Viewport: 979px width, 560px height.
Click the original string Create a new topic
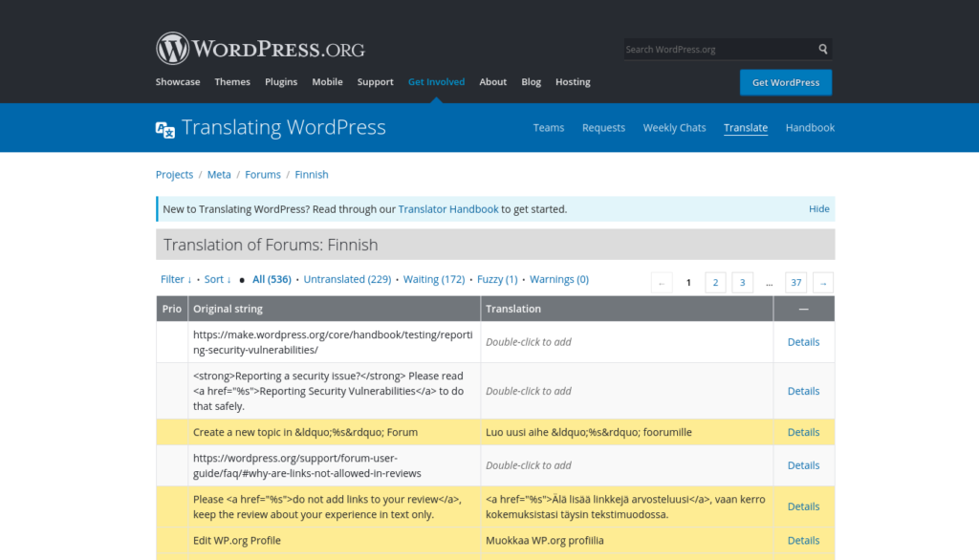coord(305,433)
